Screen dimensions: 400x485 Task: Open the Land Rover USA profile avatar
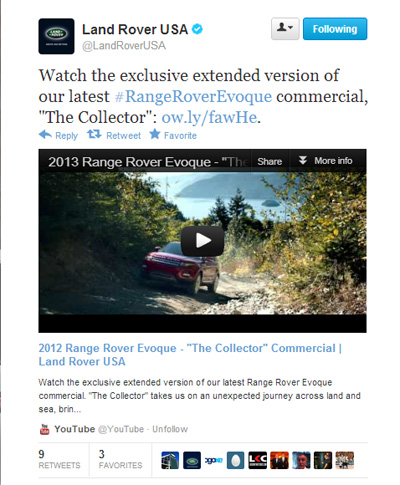(x=56, y=36)
